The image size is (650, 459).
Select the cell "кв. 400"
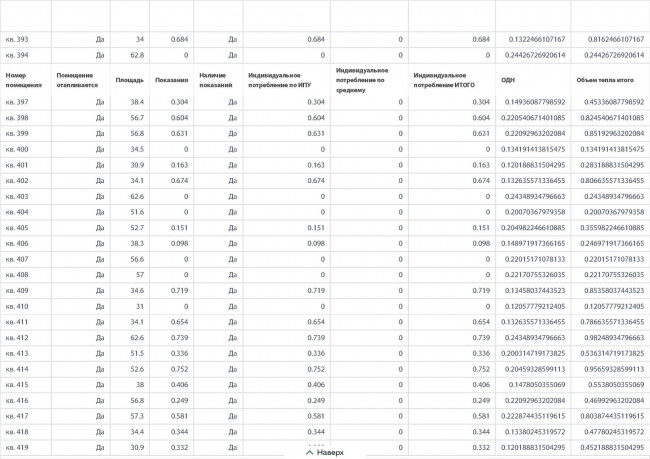tap(17, 149)
